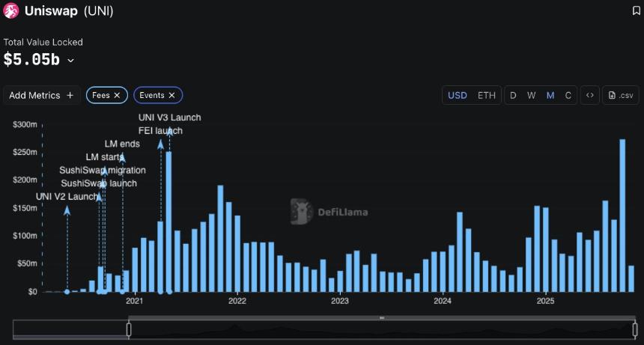Remove the Fees metric using its X
Viewport: 644px width, 345px height.
coord(117,95)
